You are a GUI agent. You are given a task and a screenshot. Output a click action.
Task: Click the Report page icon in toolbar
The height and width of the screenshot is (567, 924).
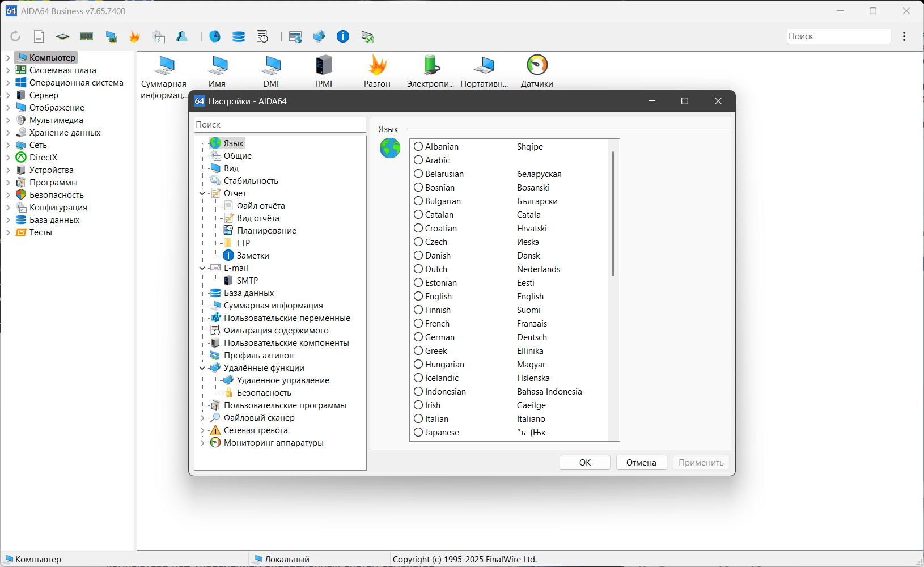point(39,36)
